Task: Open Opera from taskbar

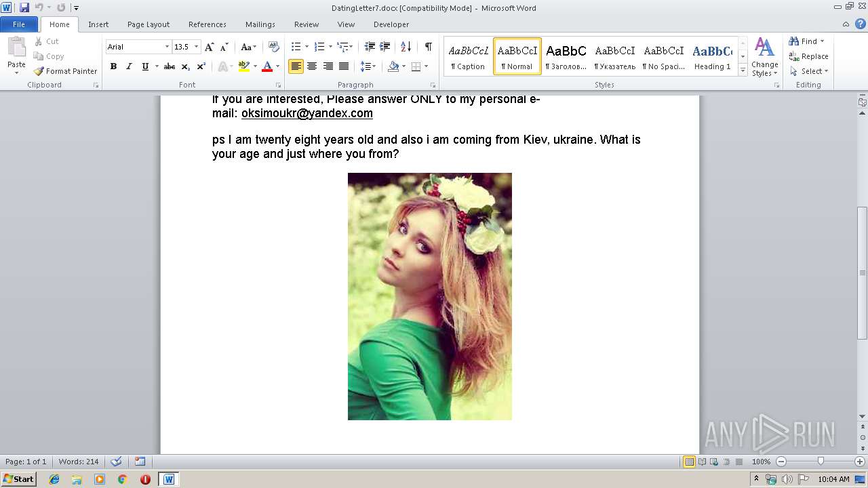Action: coord(145,479)
